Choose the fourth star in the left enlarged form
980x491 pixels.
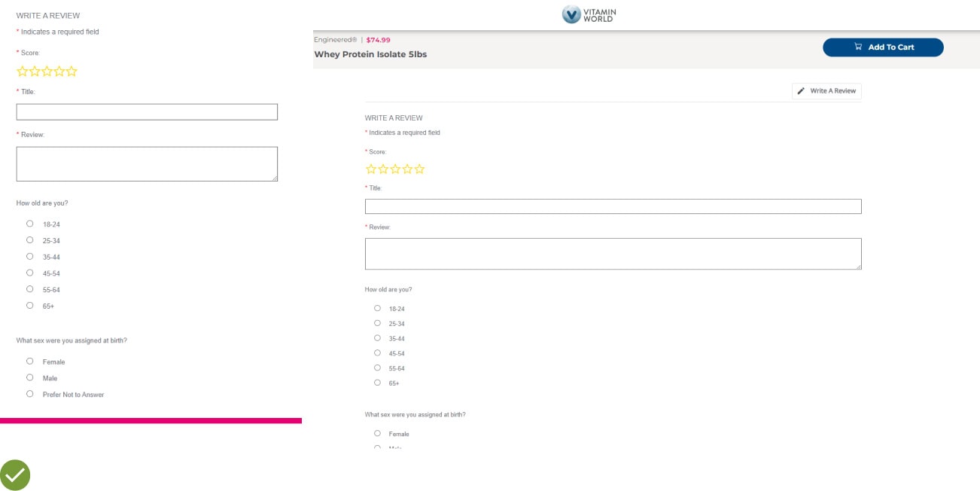(x=59, y=72)
